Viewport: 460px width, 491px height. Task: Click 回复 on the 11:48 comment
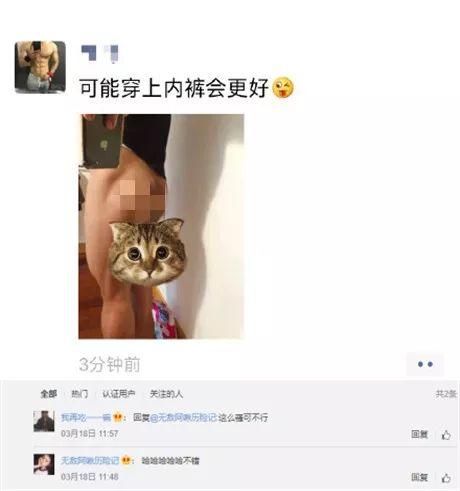[419, 477]
